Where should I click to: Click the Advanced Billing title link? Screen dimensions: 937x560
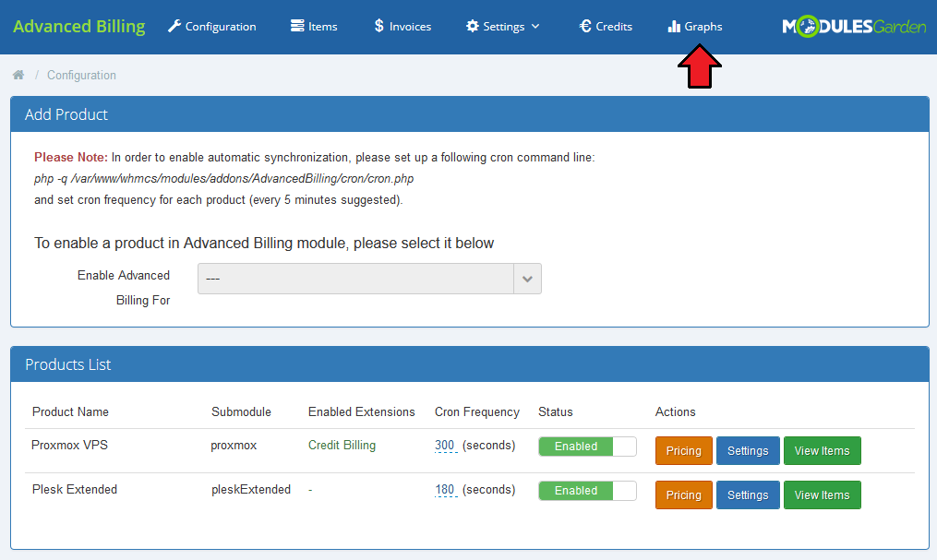click(78, 26)
